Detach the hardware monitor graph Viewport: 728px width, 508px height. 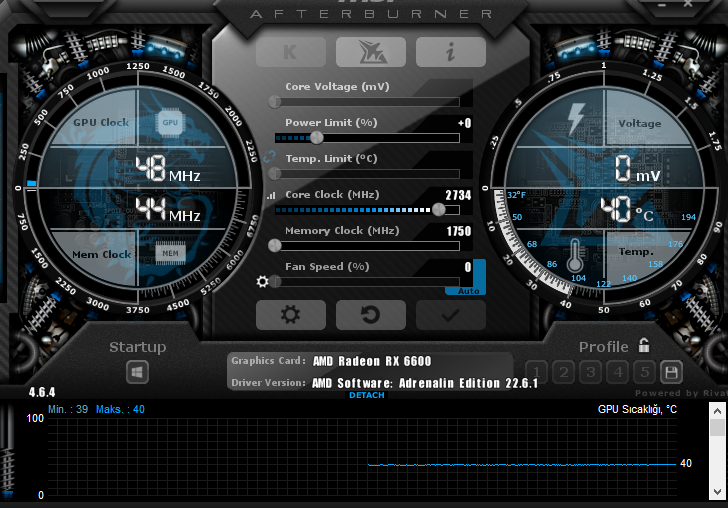367,395
